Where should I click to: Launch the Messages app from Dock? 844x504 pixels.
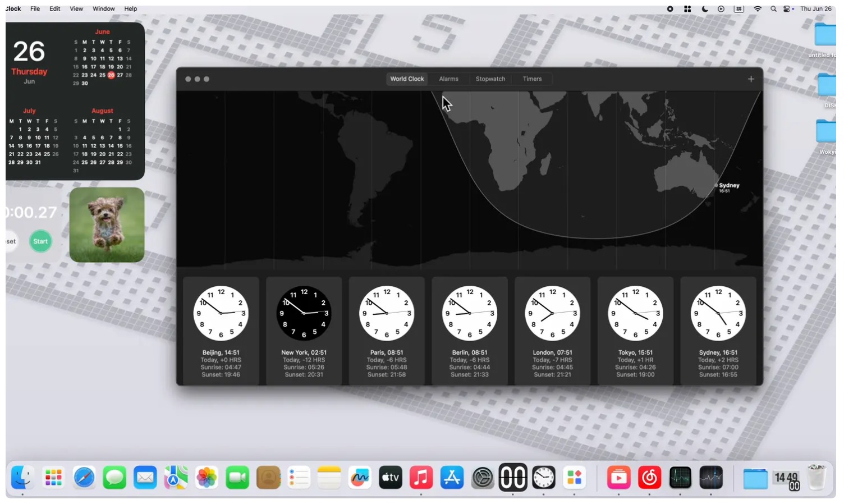[114, 478]
